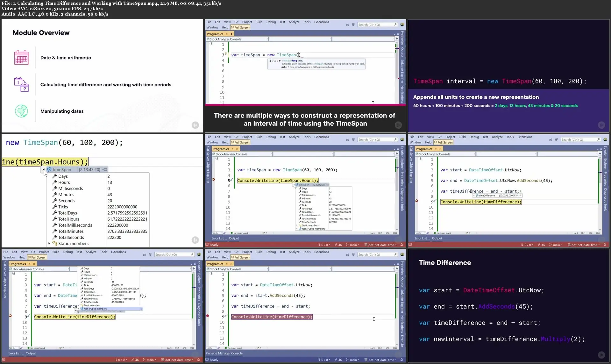Collapse the enlarged timeSpan datatip arrow
This screenshot has height=364, width=611.
43,170
